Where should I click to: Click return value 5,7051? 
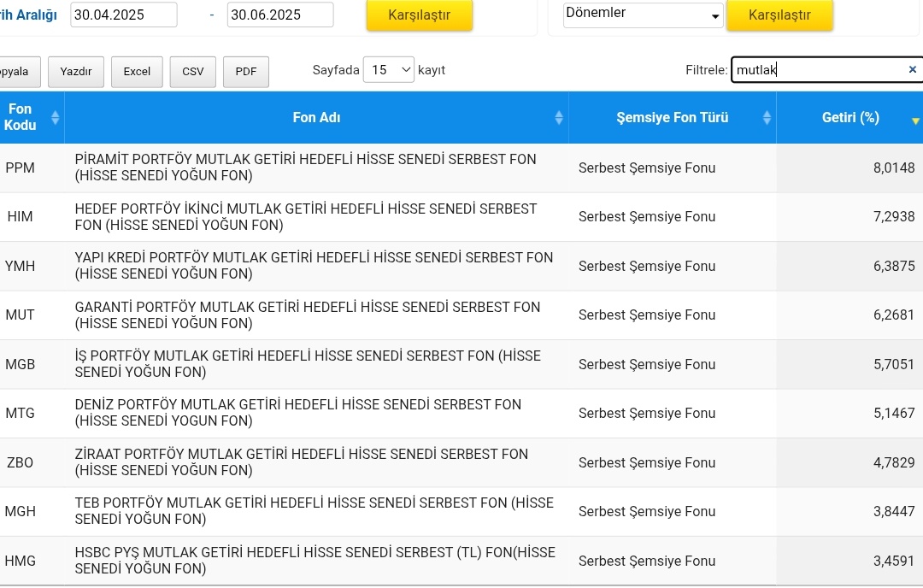click(894, 364)
